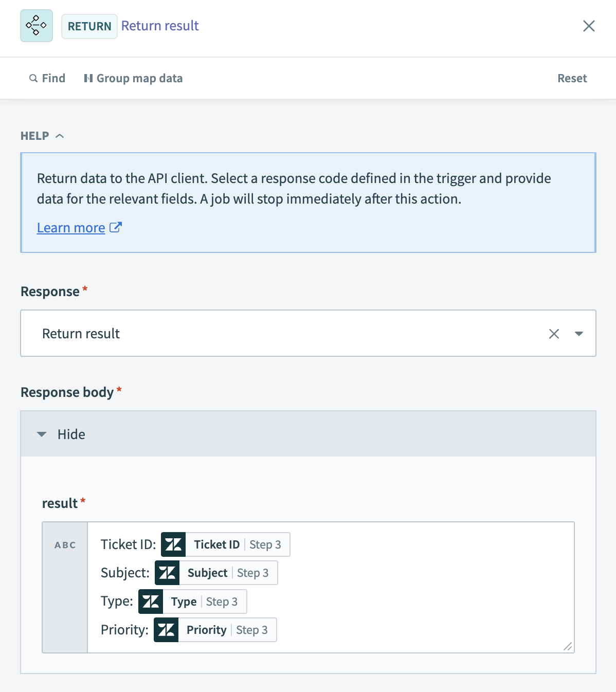Collapse the HELP section chevron
Viewport: 616px width, 692px height.
pos(60,136)
